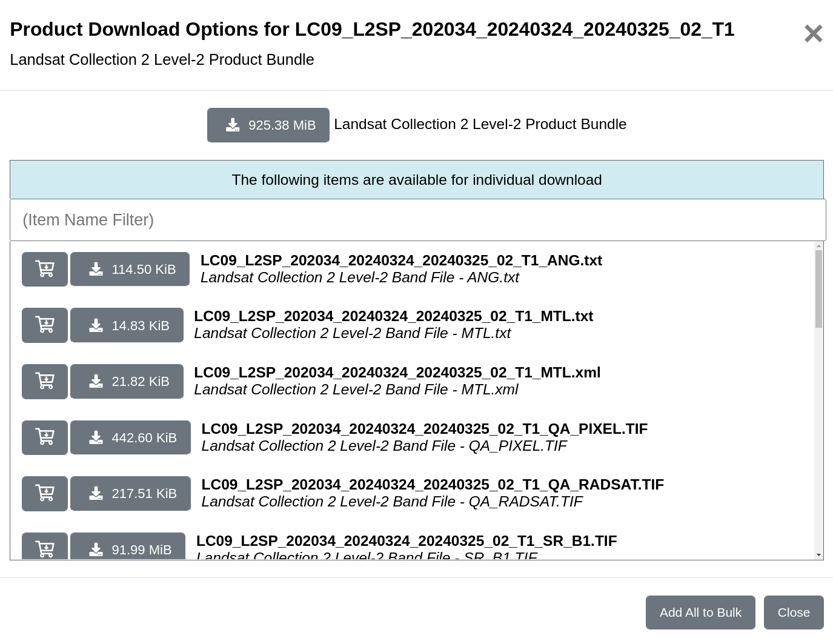The width and height of the screenshot is (833, 644).
Task: Click the Add All to Bulk button
Action: pyautogui.click(x=700, y=612)
